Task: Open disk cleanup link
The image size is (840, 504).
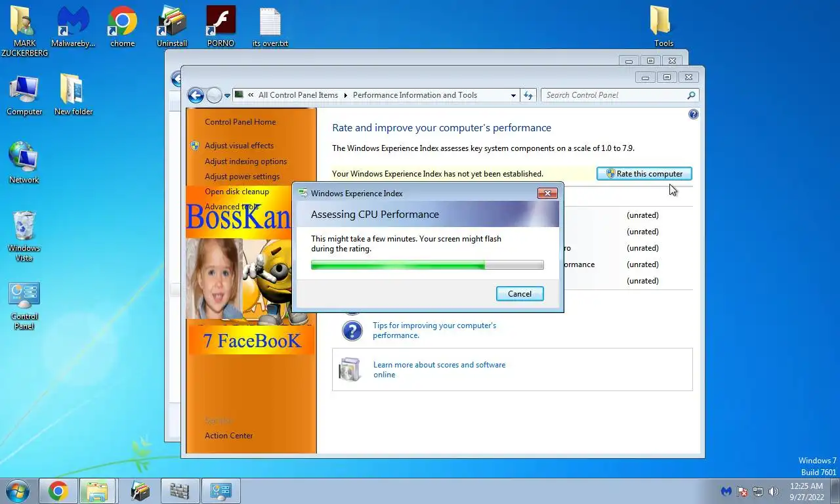Action: 237,192
